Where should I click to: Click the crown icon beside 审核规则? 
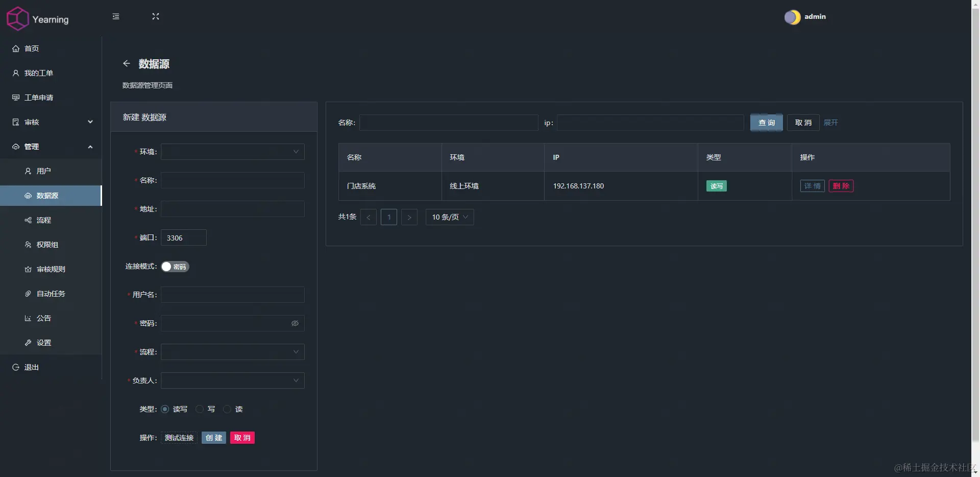(28, 269)
